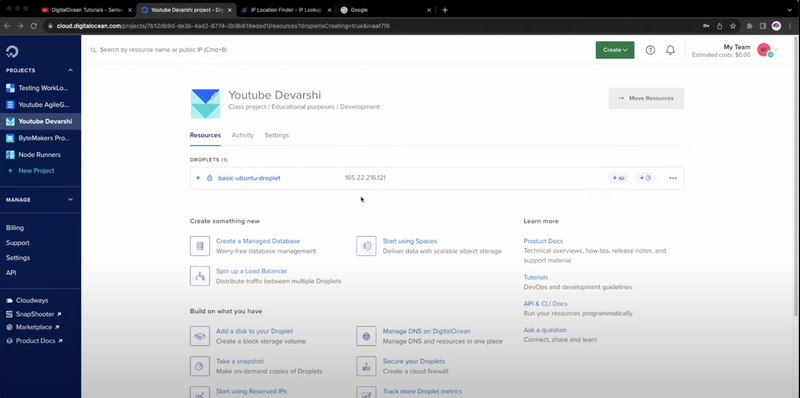Open the help question mark icon
800x398 pixels.
(650, 50)
